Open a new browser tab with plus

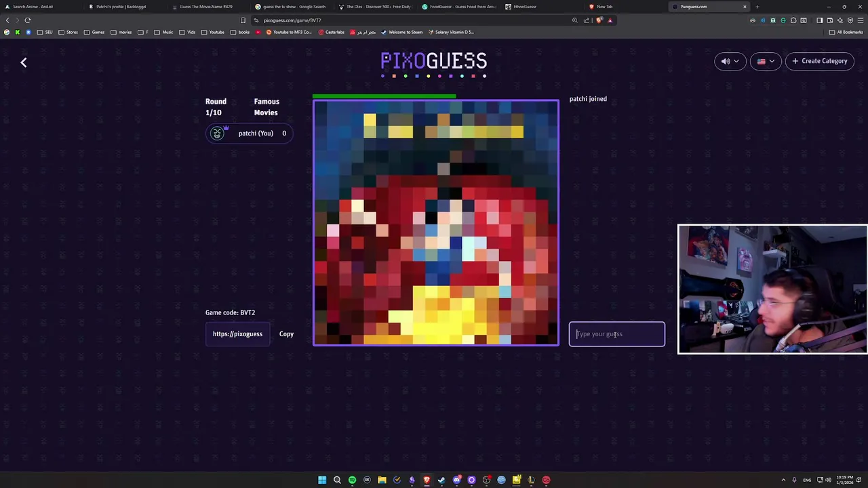coord(757,7)
